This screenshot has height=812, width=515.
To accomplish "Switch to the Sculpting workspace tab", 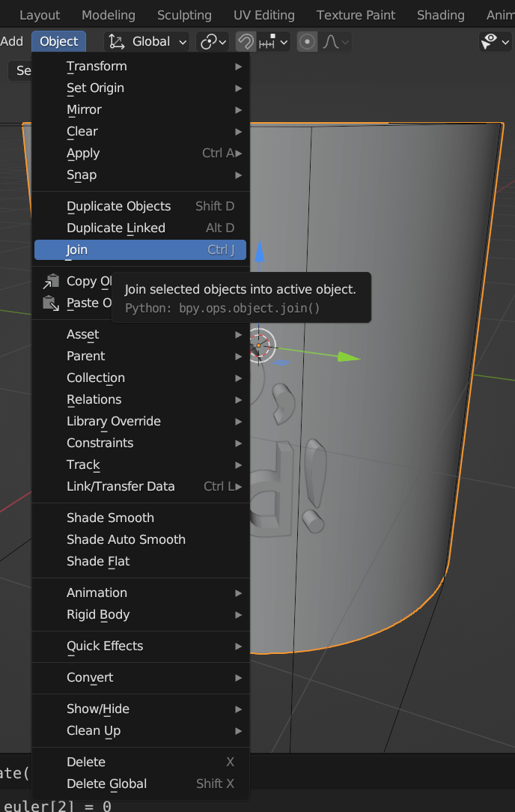I will pos(184,15).
